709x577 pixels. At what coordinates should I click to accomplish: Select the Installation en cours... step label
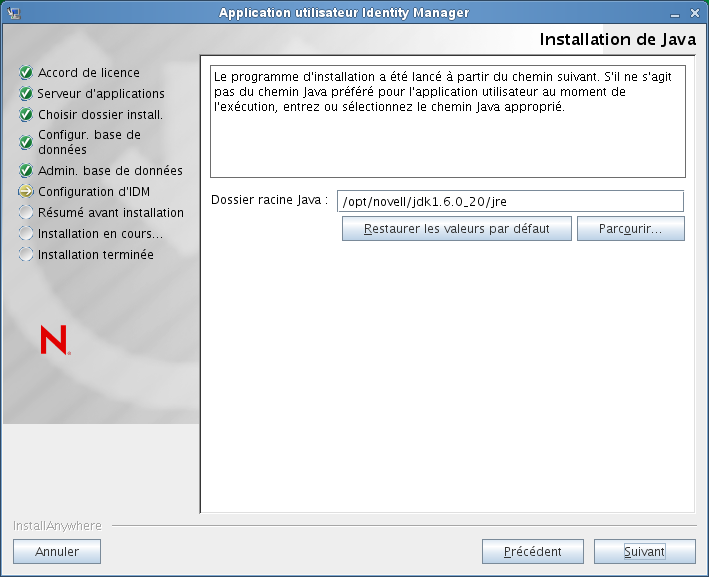click(x=100, y=234)
